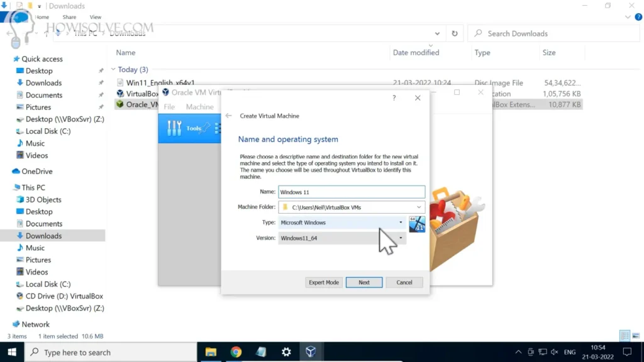The width and height of the screenshot is (644, 362).
Task: Click the Windows 11 OS type icon
Action: tap(417, 224)
